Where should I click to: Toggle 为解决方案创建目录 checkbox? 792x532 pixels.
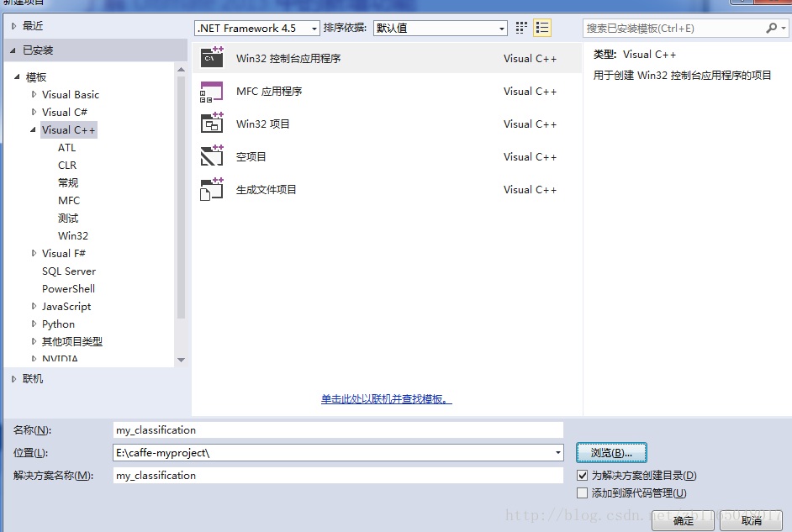(x=582, y=476)
